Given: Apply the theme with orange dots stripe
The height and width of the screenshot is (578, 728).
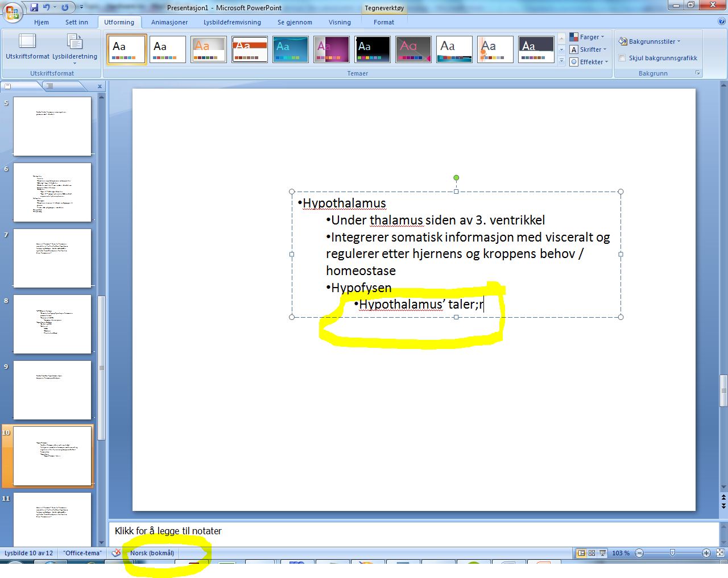Looking at the screenshot, I should (x=495, y=49).
